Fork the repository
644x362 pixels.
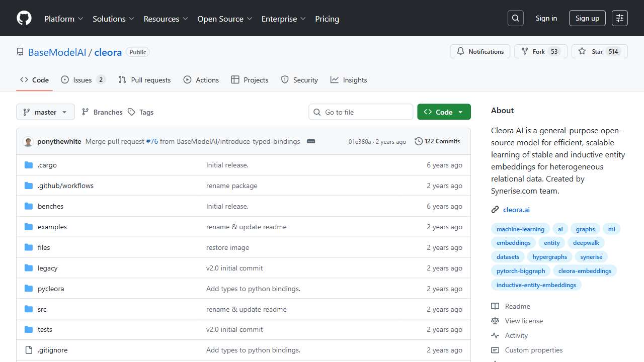tap(536, 51)
